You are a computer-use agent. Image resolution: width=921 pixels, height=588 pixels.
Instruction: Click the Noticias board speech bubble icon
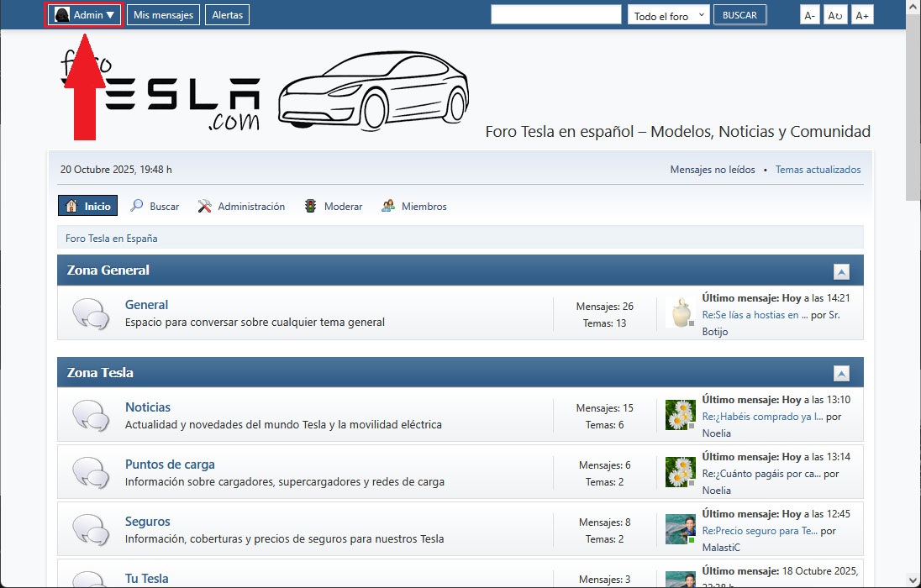(90, 416)
